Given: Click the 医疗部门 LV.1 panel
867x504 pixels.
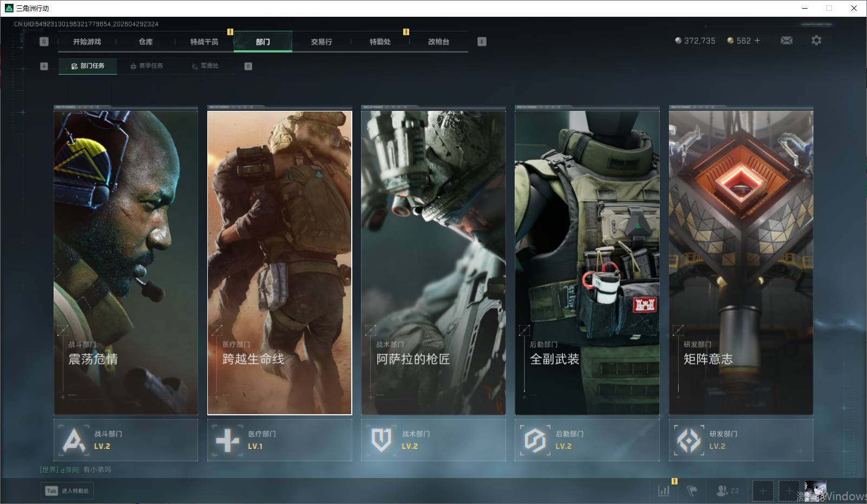Looking at the screenshot, I should pyautogui.click(x=280, y=440).
